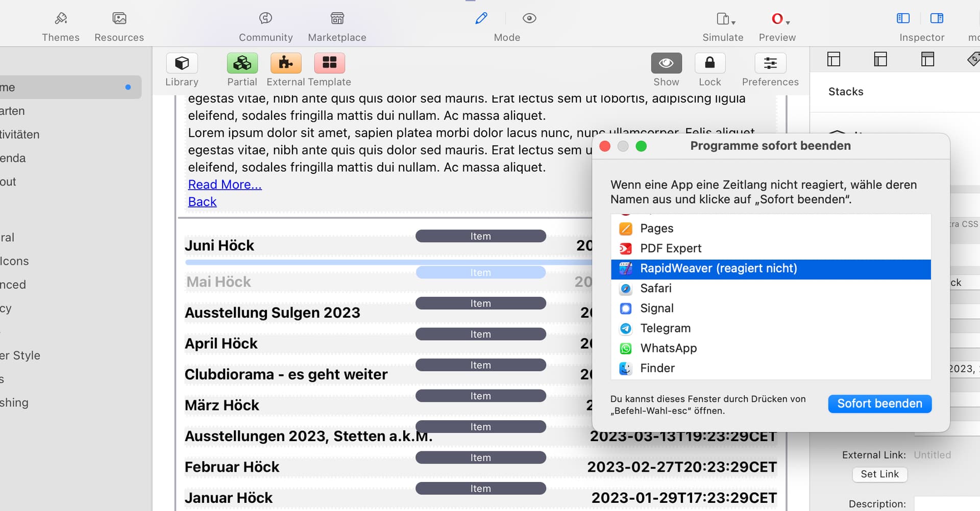Image resolution: width=980 pixels, height=511 pixels.
Task: Click the Set Link button
Action: pos(879,474)
